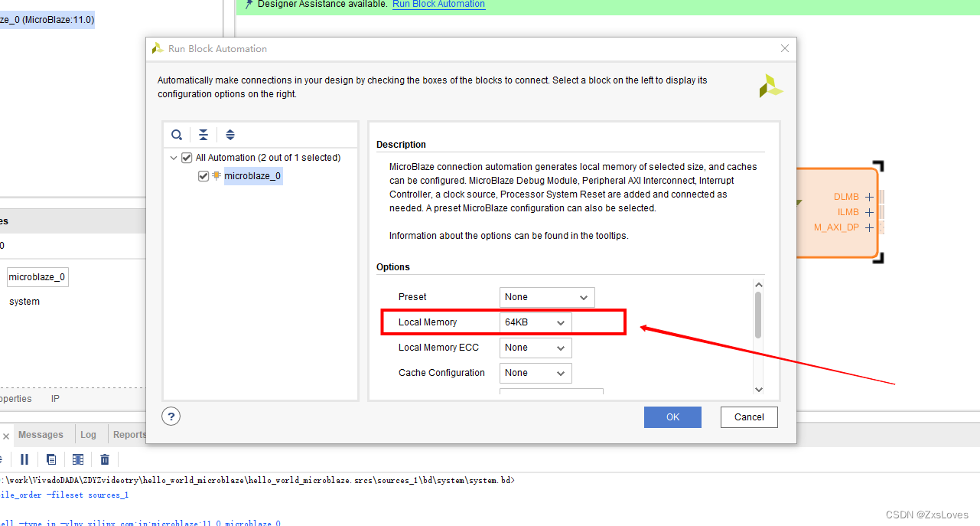Open the Cache Configuration dropdown
The width and height of the screenshot is (980, 526).
(x=536, y=373)
